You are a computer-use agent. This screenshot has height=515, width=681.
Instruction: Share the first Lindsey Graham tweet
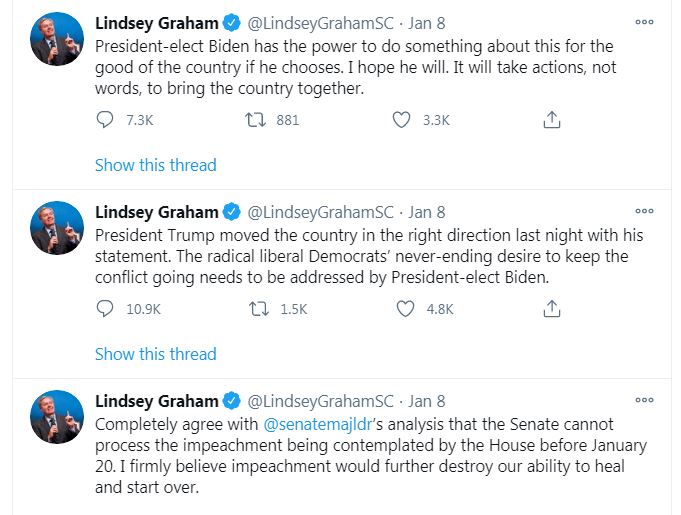[x=550, y=119]
